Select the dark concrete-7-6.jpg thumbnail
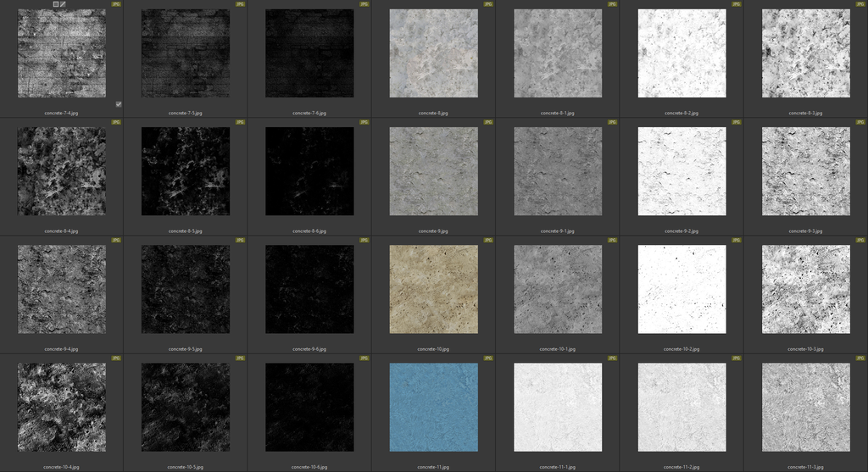This screenshot has height=472, width=868. 309,53
